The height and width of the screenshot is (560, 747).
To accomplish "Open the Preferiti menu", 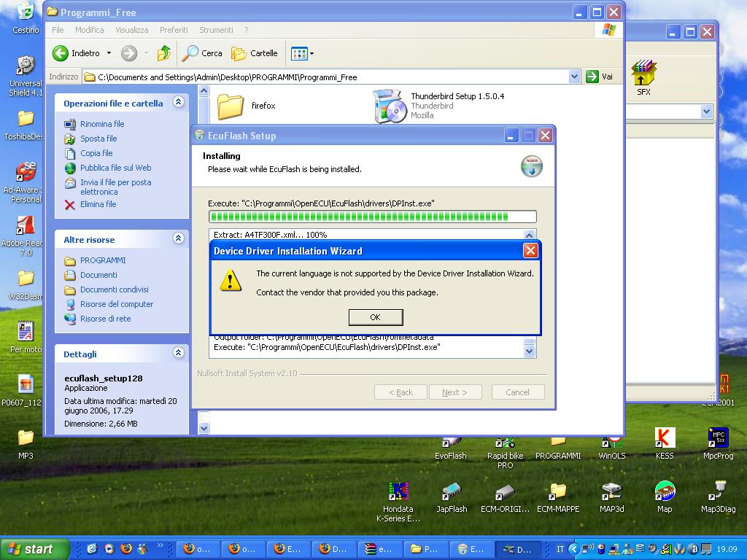I will (174, 29).
